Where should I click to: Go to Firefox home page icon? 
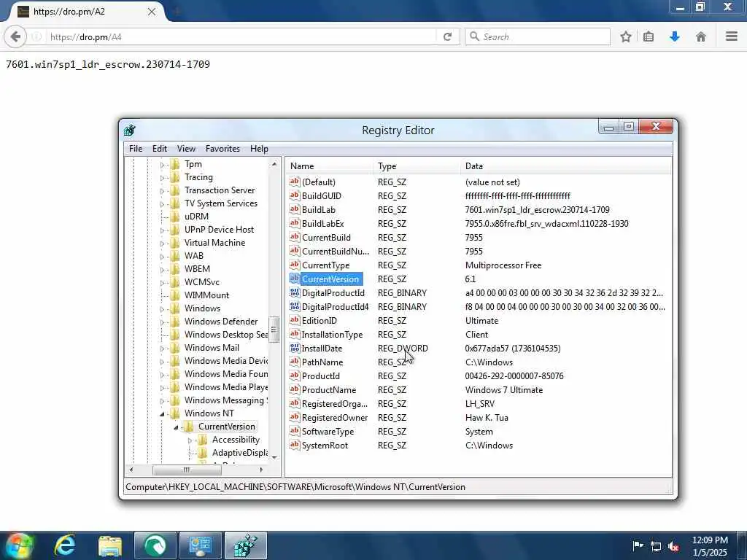pos(701,36)
